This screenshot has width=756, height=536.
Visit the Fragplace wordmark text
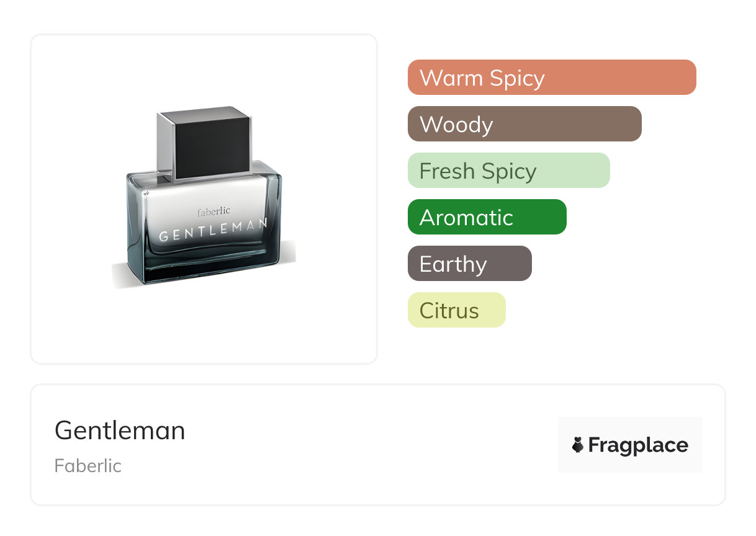point(638,445)
